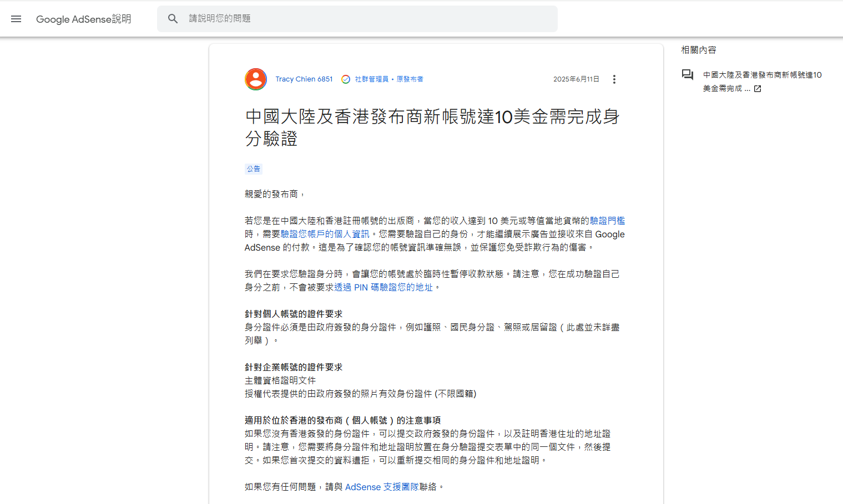Click the external-link icon in related content

click(x=758, y=89)
